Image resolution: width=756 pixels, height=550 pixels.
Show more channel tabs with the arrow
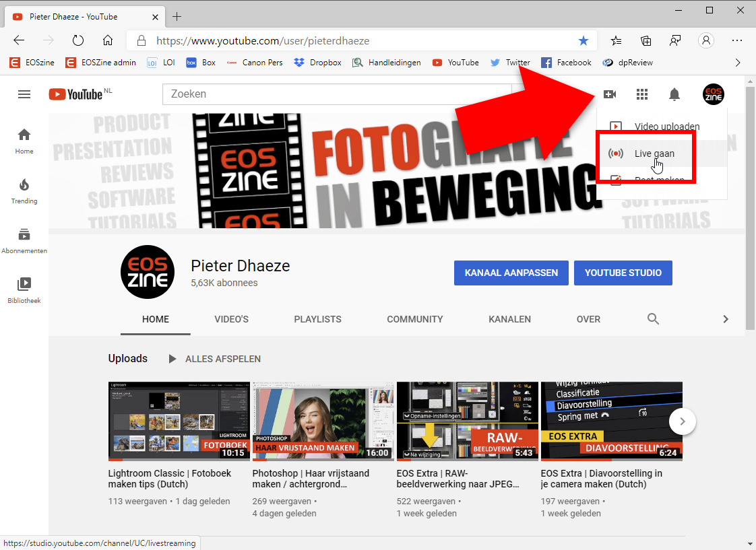(x=726, y=319)
